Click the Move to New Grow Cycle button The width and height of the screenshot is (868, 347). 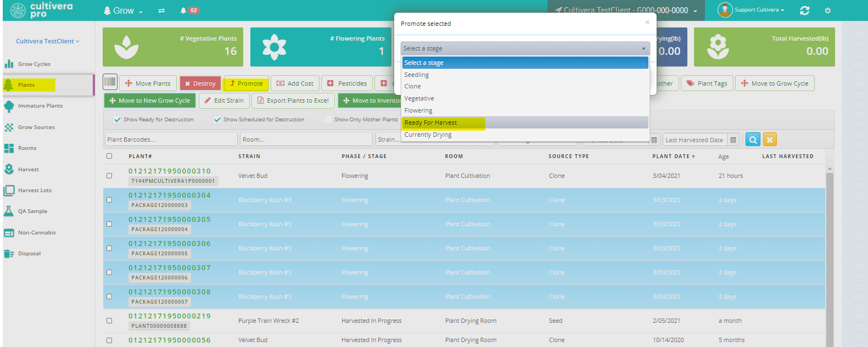point(150,100)
